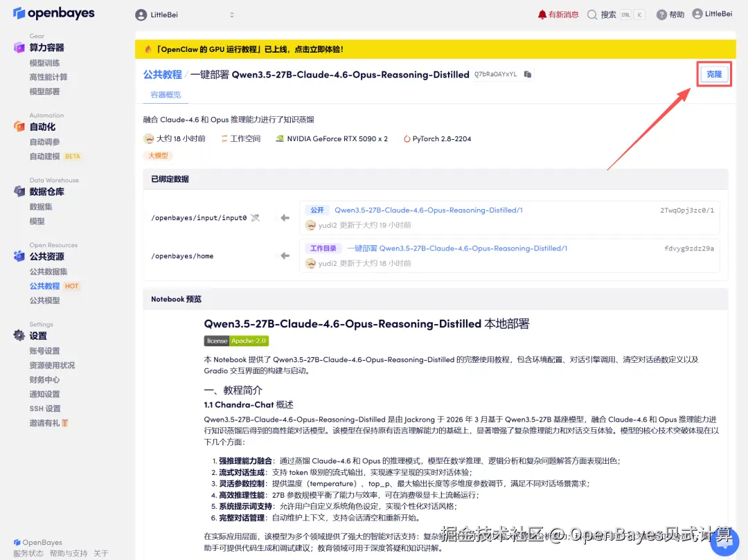Click the 有新消息 notification text

pos(563,15)
